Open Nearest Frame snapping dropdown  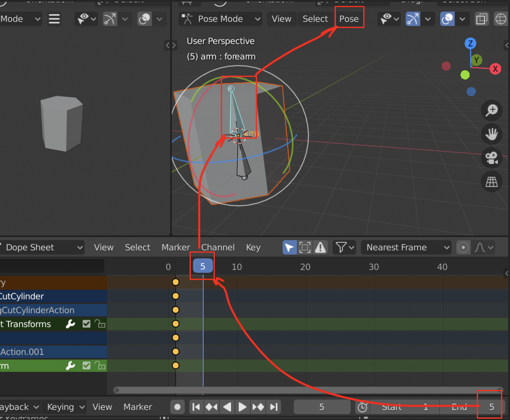(x=406, y=247)
